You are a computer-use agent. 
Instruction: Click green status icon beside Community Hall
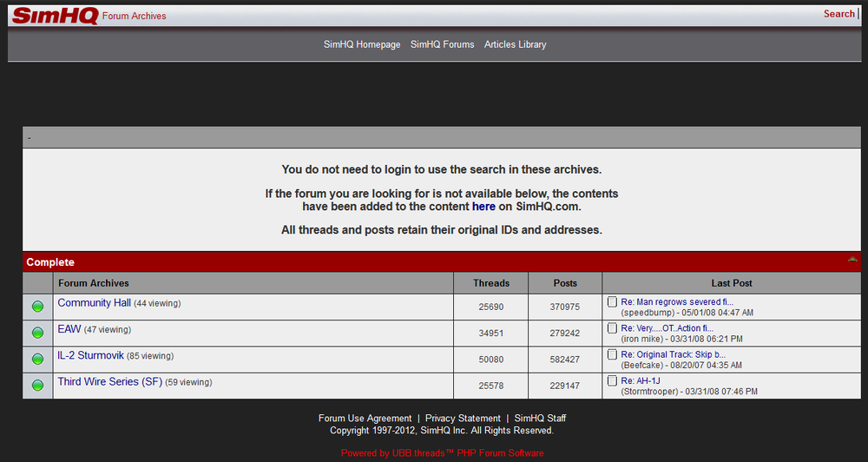coord(37,307)
